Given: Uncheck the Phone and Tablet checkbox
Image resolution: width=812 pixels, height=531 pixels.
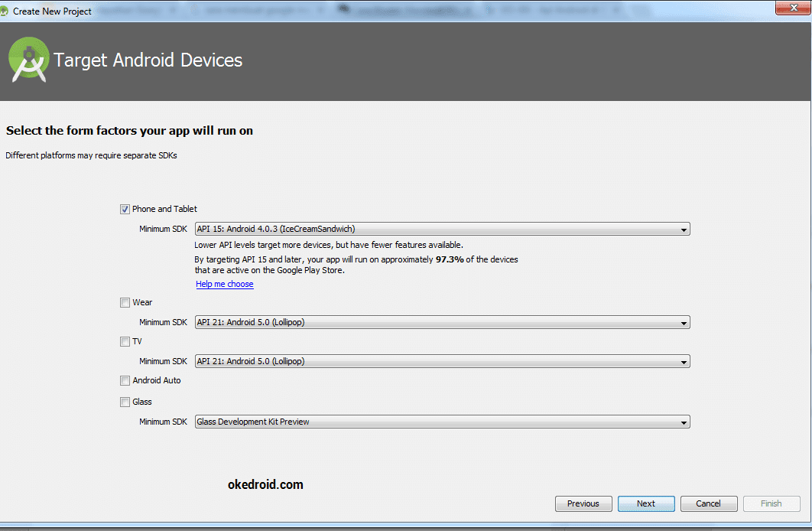Looking at the screenshot, I should (x=125, y=209).
